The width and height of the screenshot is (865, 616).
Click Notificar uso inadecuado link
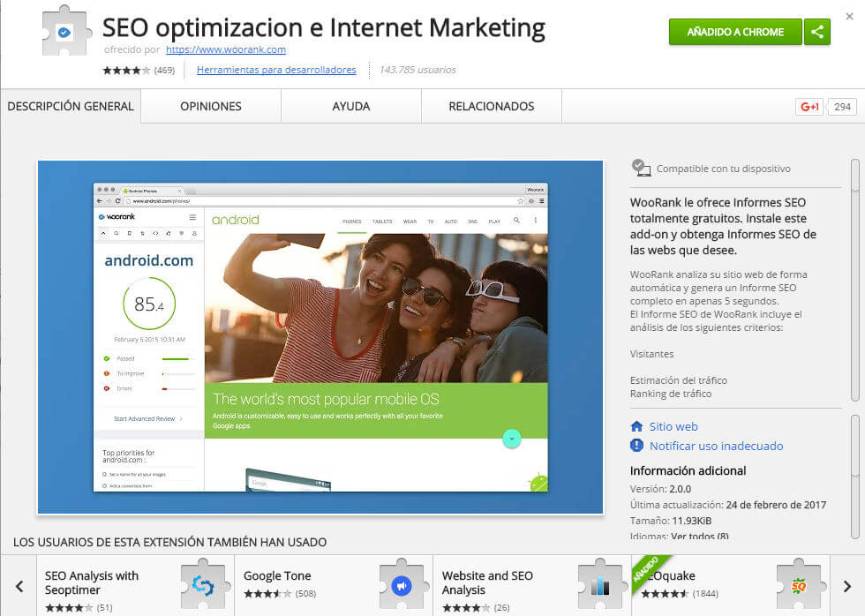(716, 446)
